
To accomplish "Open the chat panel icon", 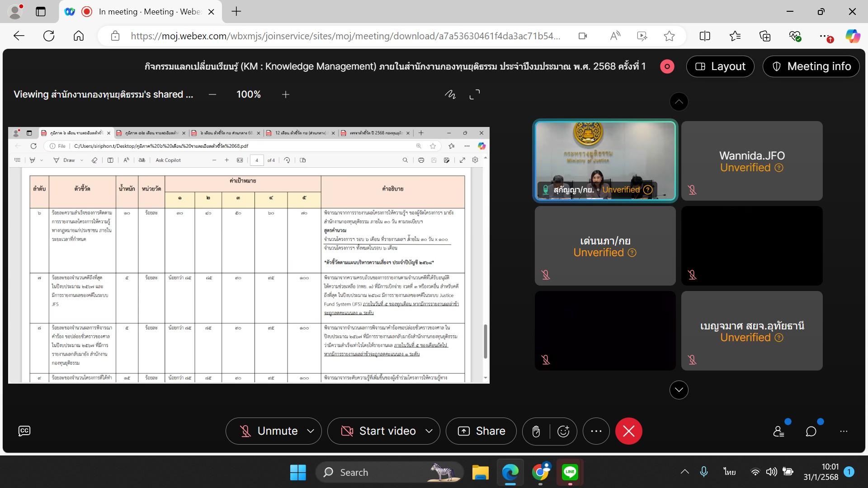I will pos(811,432).
